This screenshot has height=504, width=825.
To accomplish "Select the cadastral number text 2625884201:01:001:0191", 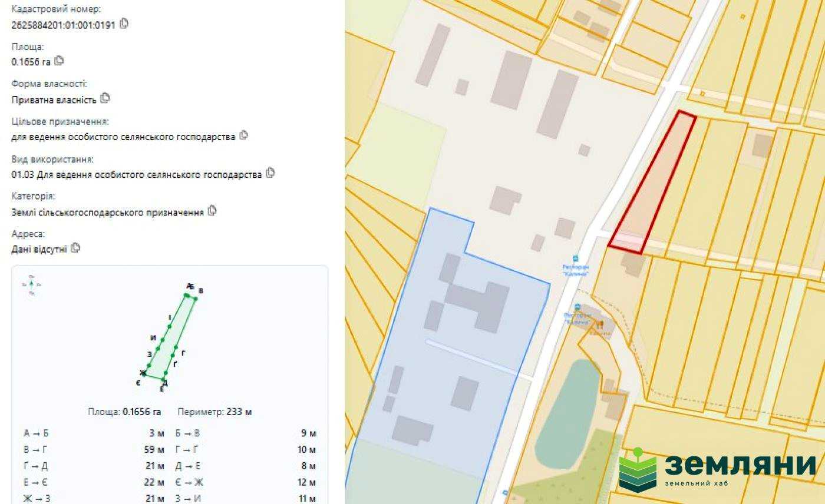I will tap(64, 25).
